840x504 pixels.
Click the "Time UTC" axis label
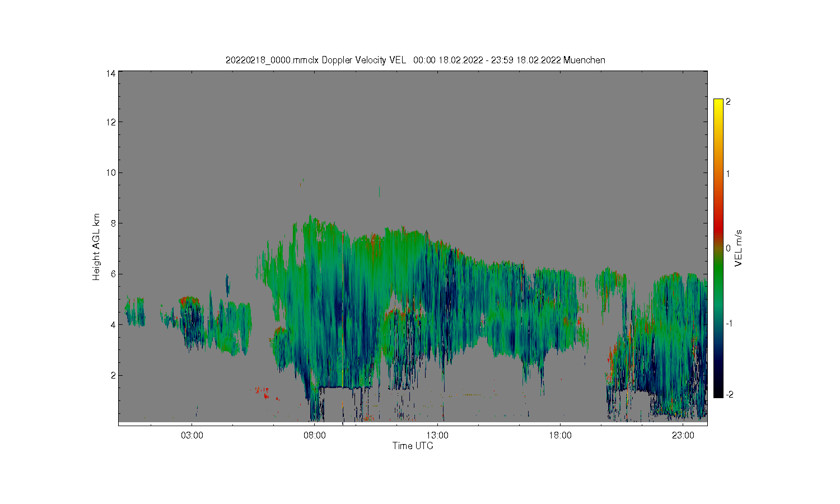[x=413, y=446]
